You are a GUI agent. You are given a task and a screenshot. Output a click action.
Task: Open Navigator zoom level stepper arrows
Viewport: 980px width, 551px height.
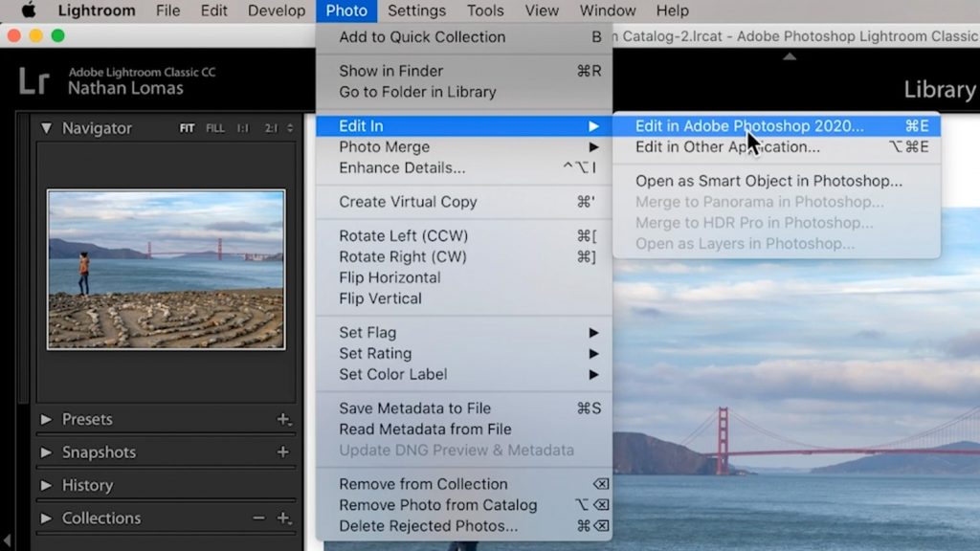coord(290,128)
